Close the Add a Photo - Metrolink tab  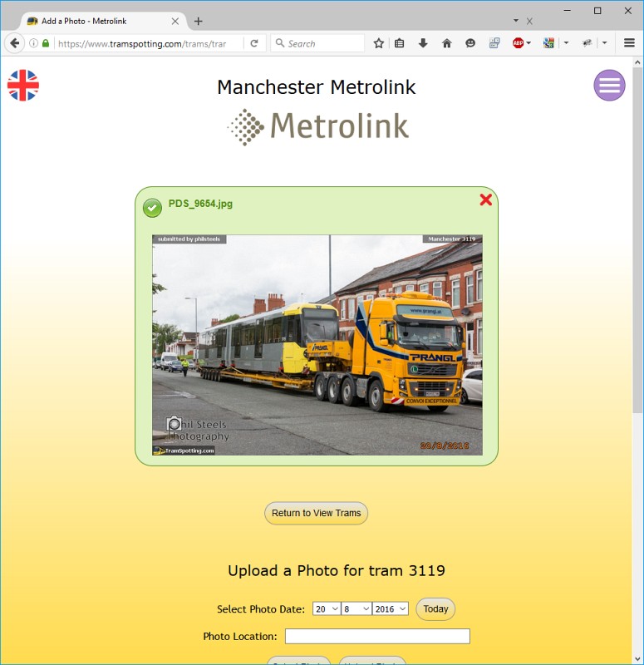pyautogui.click(x=175, y=22)
